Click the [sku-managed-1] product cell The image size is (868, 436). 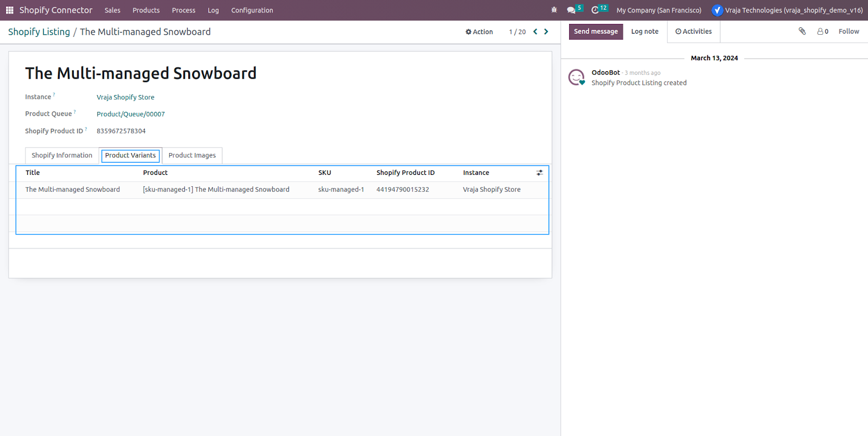(x=216, y=189)
